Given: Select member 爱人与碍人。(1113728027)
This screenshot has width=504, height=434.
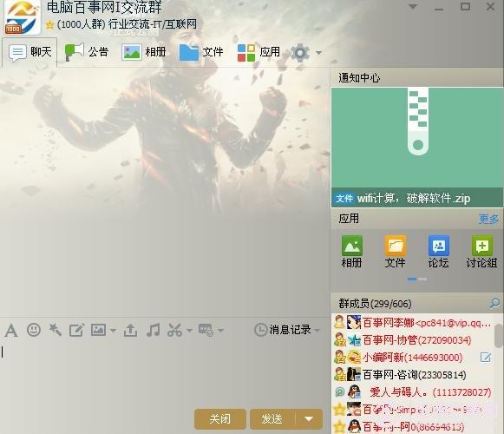Looking at the screenshot, I should (x=413, y=392).
